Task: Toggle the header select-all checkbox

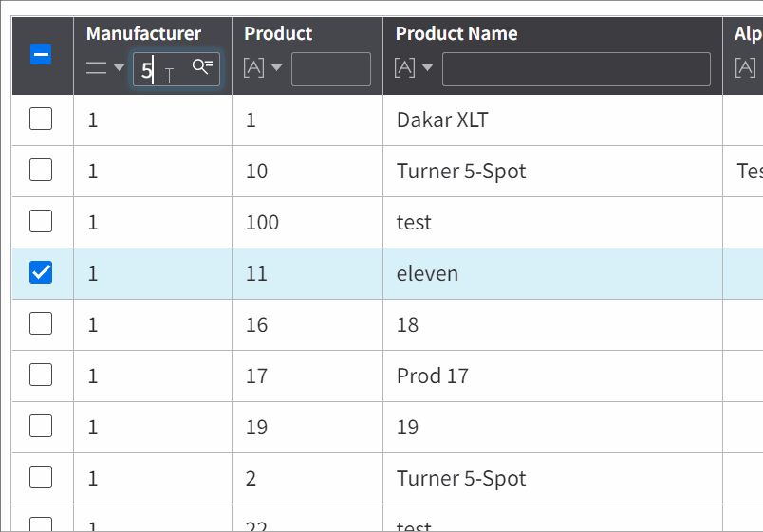Action: click(41, 54)
